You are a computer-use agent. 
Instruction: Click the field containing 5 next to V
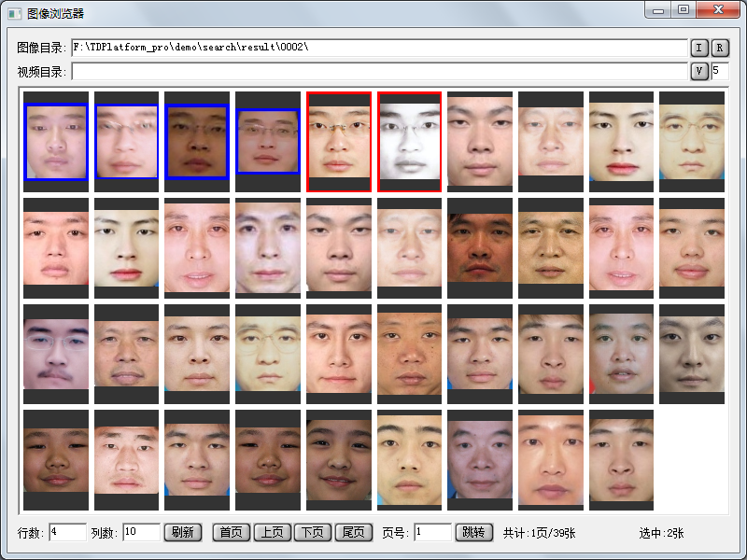(x=719, y=72)
